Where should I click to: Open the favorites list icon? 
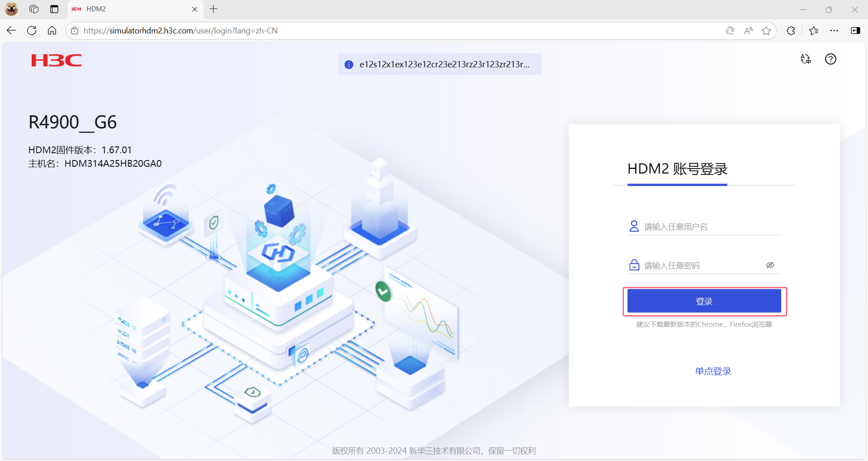[814, 31]
